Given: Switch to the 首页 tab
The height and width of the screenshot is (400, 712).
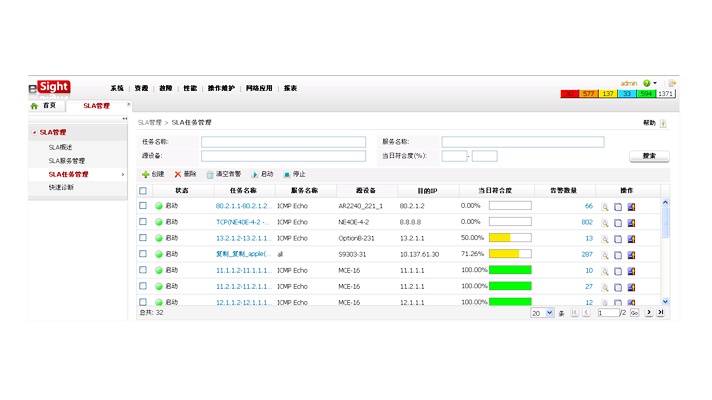Looking at the screenshot, I should (x=48, y=105).
